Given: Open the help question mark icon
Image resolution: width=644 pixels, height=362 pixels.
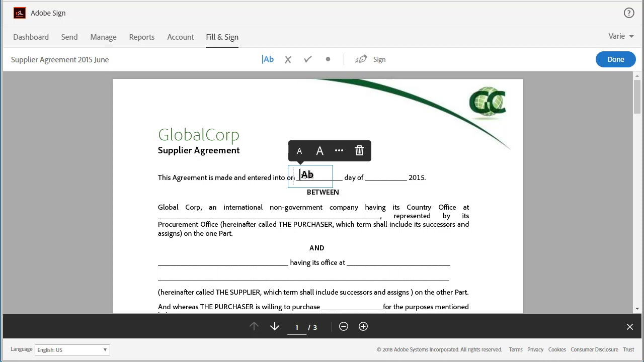Looking at the screenshot, I should (629, 13).
